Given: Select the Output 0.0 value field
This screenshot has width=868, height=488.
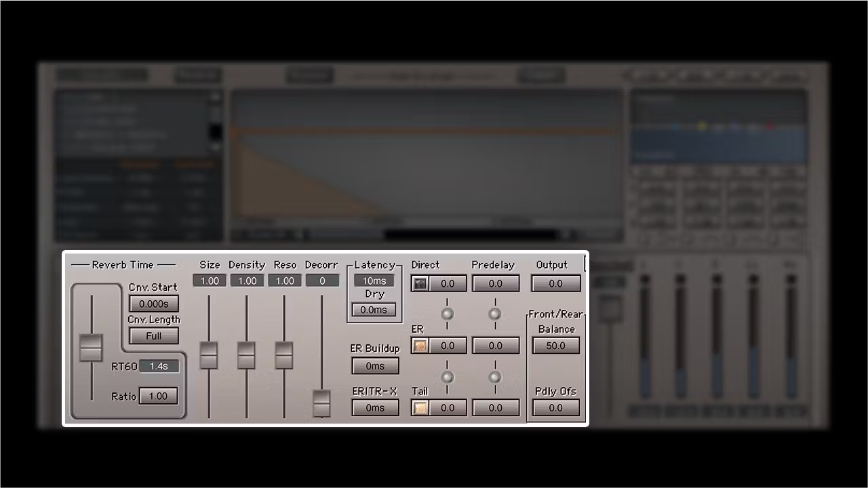Looking at the screenshot, I should pos(556,283).
